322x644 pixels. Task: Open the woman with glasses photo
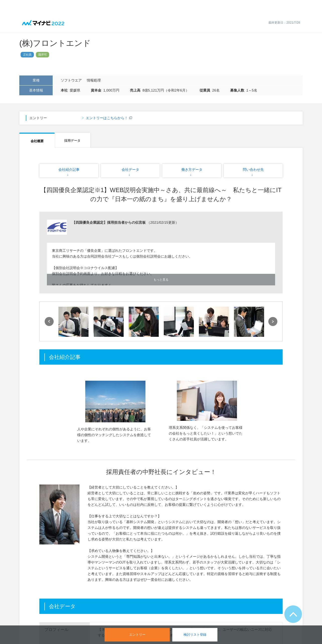click(144, 321)
